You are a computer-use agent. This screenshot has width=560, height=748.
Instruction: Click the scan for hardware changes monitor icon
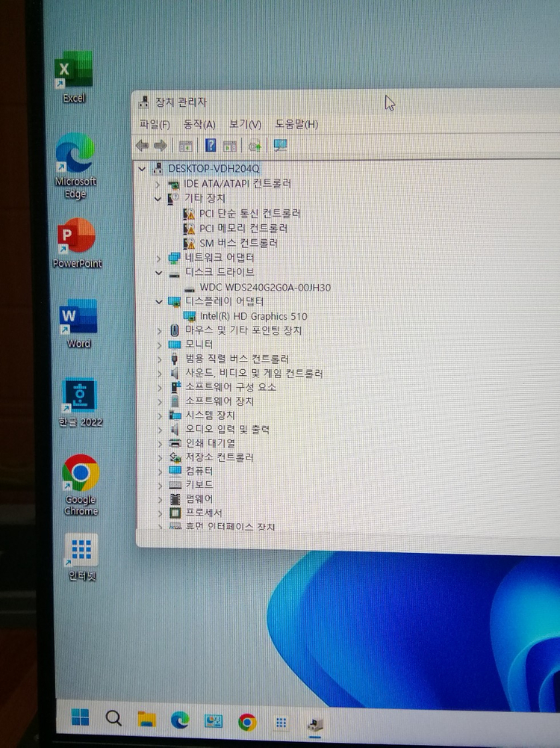280,146
